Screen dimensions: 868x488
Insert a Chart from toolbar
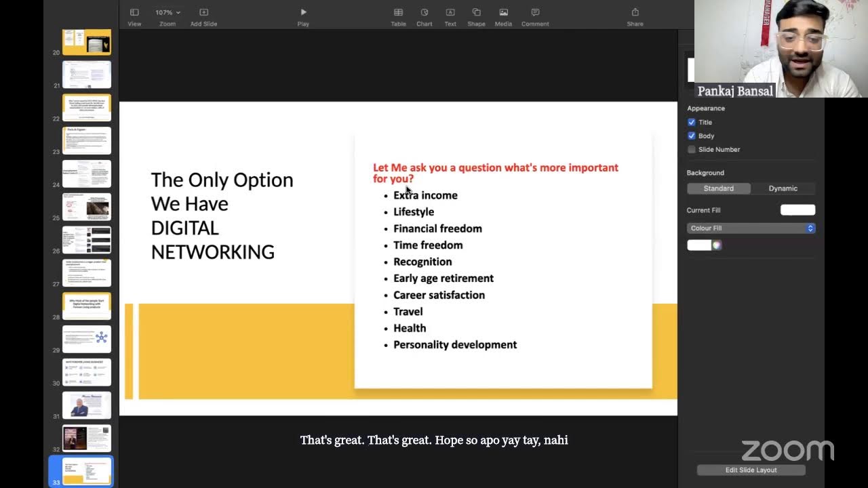click(425, 17)
